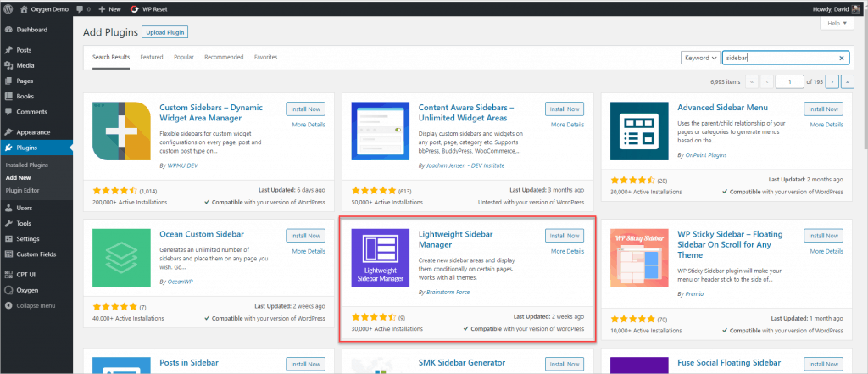Switch to the Featured tab
Image resolution: width=868 pixels, height=374 pixels.
152,57
